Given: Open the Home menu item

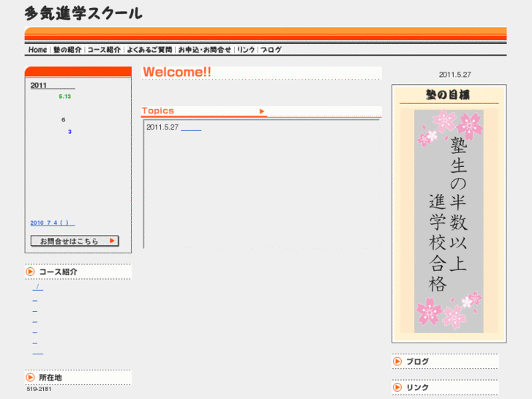Looking at the screenshot, I should coord(37,50).
